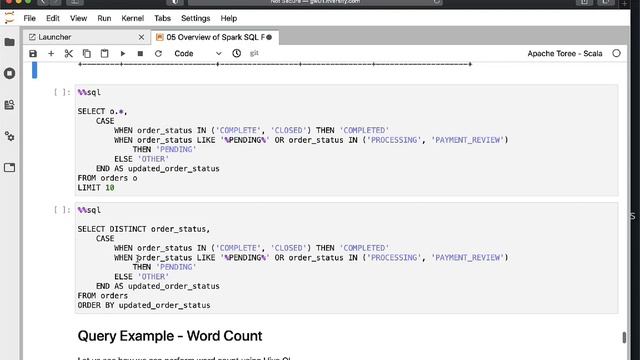Click the SELECT o.* code cell editor

point(347,140)
